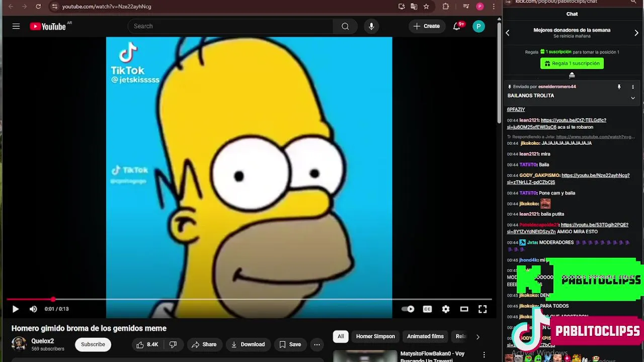Dislike the video
644x362 pixels.
tap(173, 344)
